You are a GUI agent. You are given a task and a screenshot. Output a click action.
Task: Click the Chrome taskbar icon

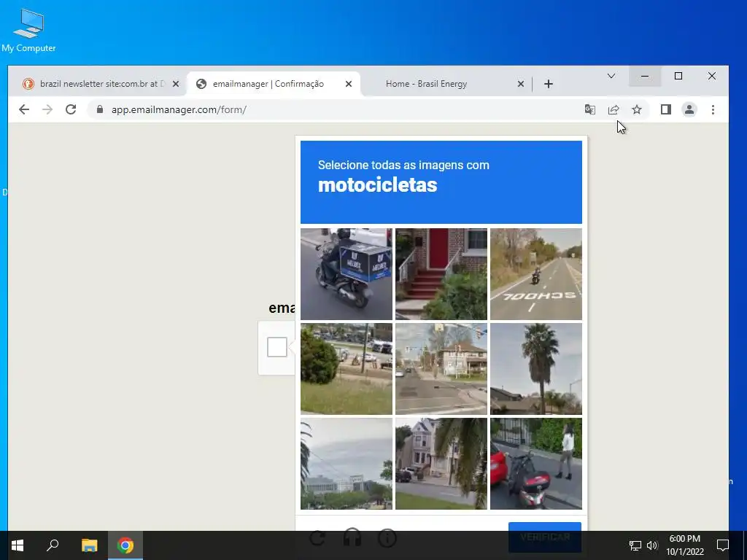(125, 545)
